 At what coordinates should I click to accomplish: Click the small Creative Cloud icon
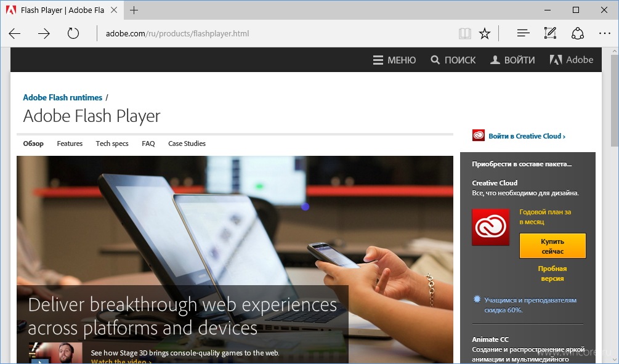479,135
